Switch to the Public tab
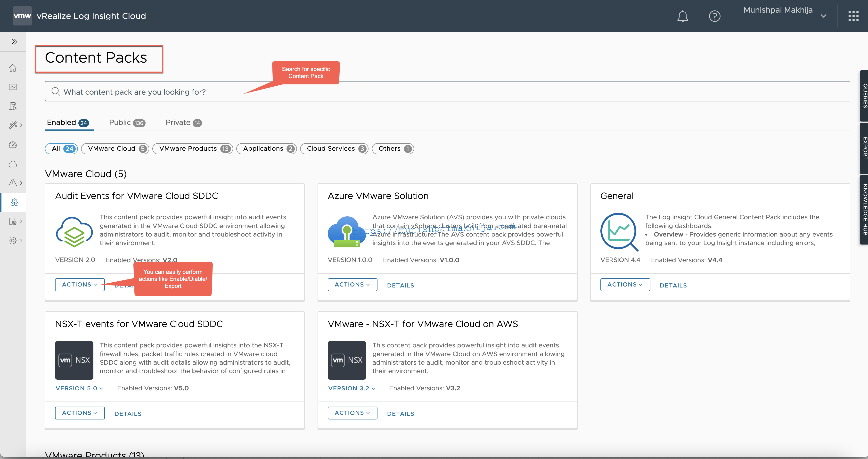Screen dimensions: 868x459 (x=127, y=123)
